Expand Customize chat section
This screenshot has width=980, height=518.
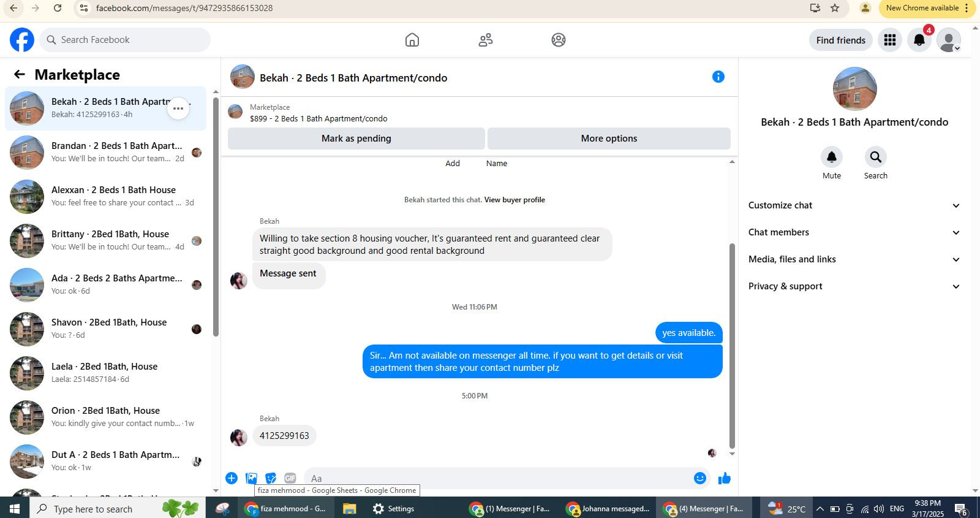click(854, 205)
